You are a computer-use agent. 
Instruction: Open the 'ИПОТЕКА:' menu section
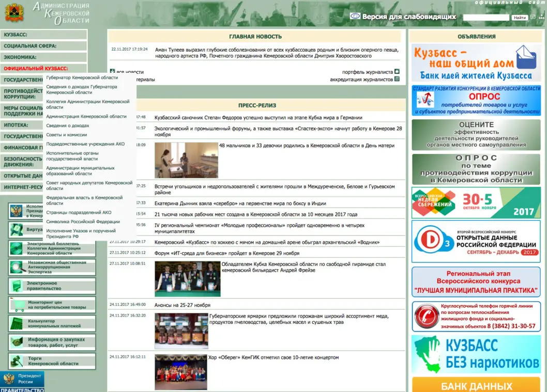coord(22,125)
